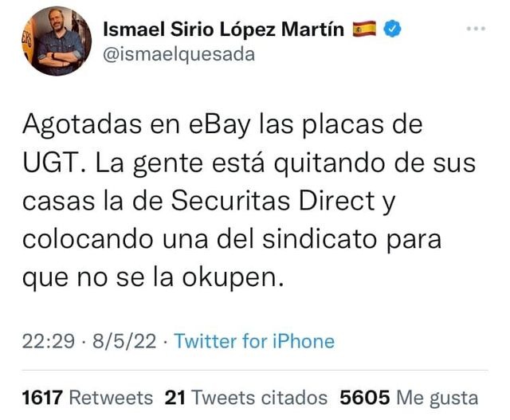510x420 pixels.
Task: Open the three-dot more options menu
Action: click(x=476, y=29)
